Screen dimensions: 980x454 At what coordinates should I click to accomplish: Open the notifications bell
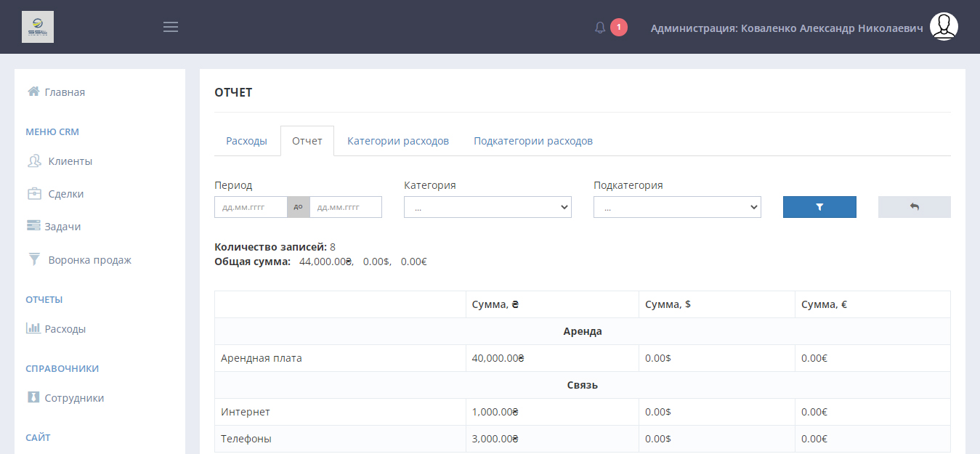pos(600,28)
